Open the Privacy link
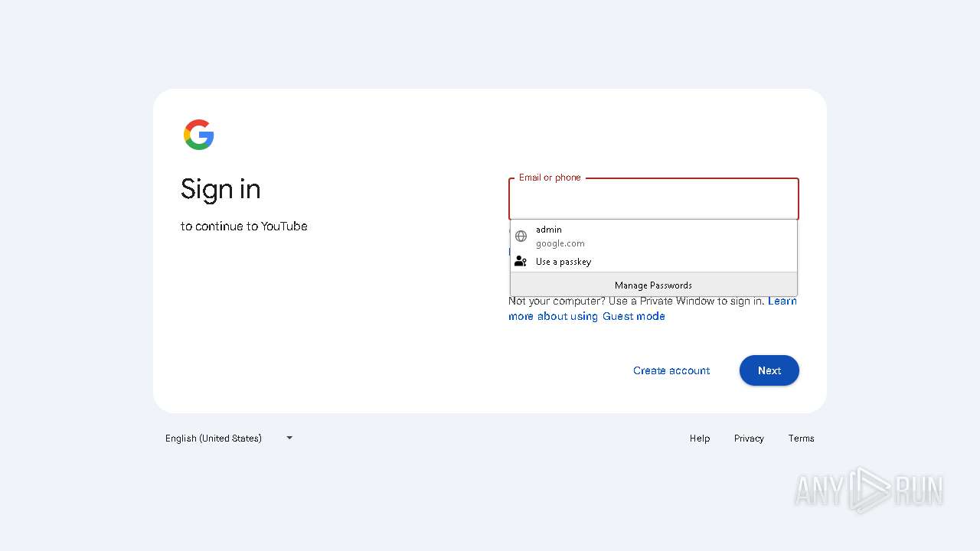980x551 pixels. click(x=749, y=439)
